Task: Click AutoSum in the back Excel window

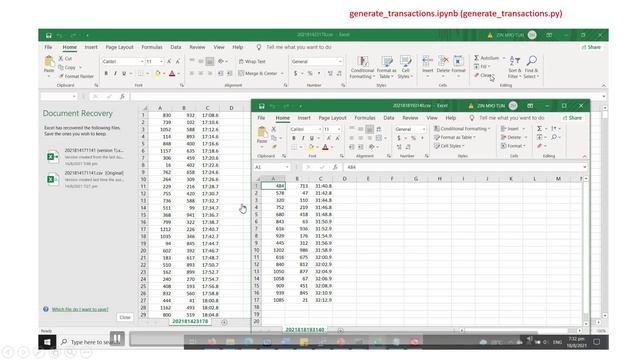Action: 487,58
